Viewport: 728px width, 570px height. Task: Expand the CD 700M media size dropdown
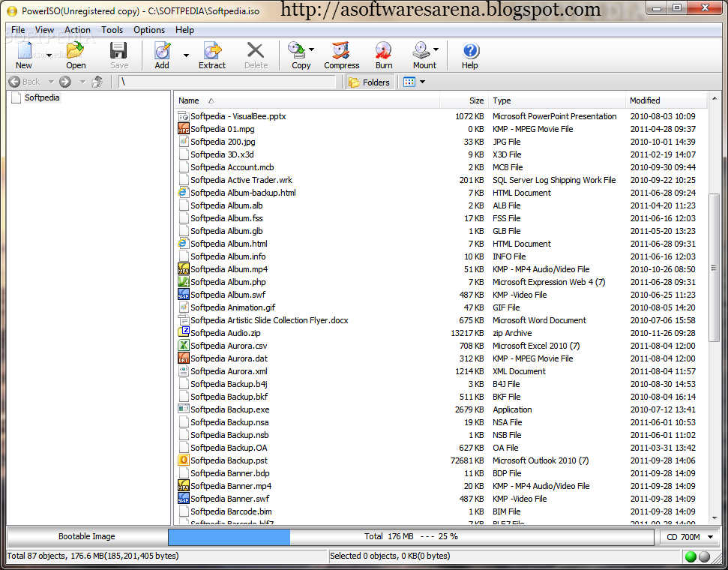710,537
